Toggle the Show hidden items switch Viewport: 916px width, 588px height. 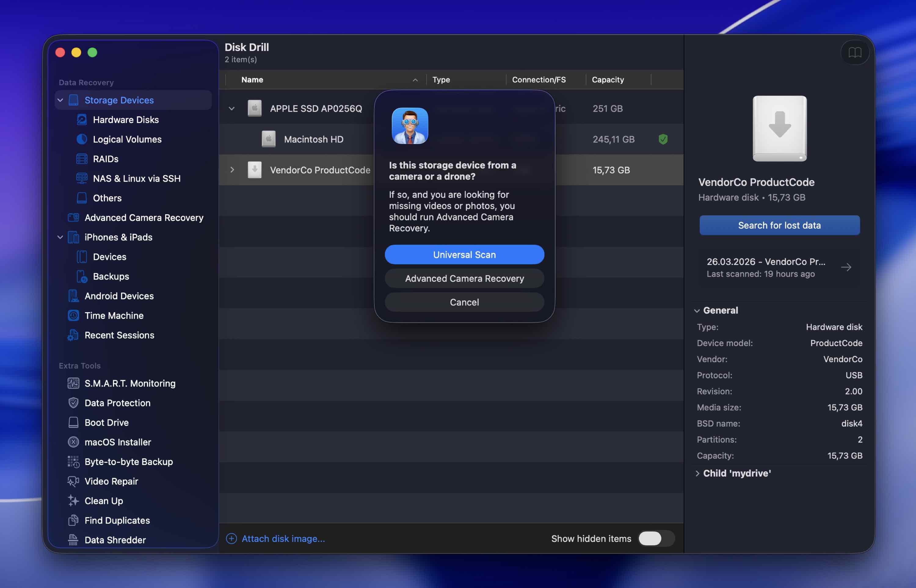[x=656, y=538]
